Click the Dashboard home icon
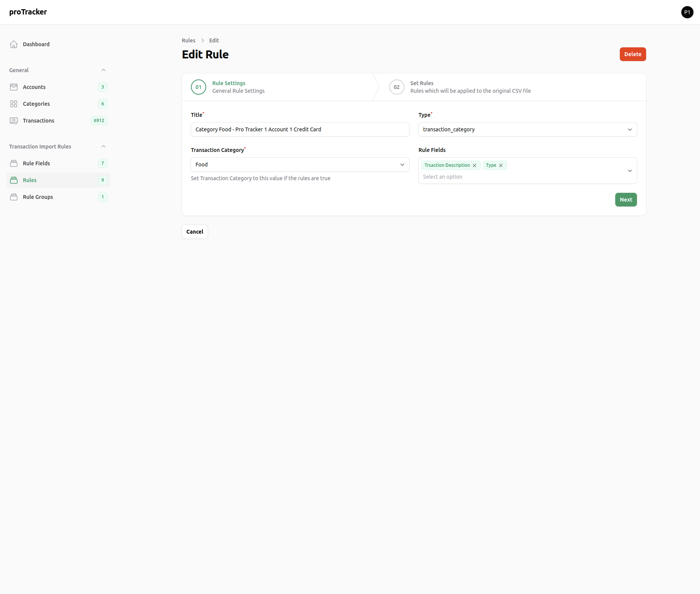 tap(14, 44)
